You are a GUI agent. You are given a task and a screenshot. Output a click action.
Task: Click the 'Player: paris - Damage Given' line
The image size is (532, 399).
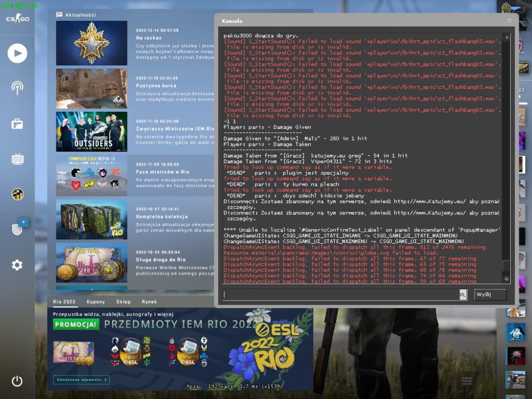[x=268, y=127]
